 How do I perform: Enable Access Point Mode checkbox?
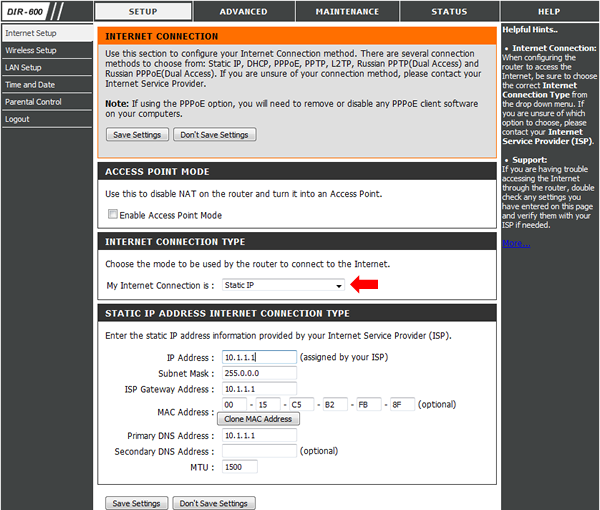point(112,214)
